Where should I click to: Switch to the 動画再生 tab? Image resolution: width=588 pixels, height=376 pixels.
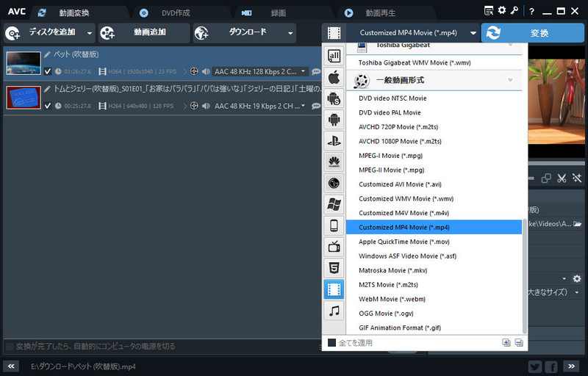[x=380, y=12]
